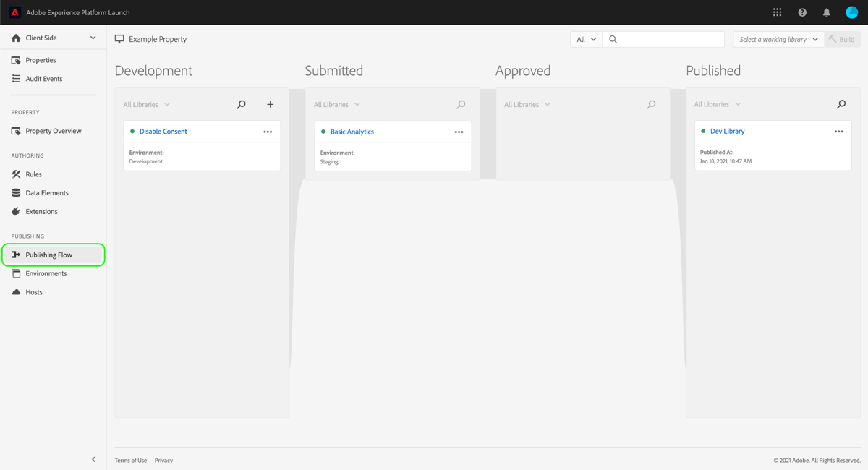This screenshot has height=470, width=868.
Task: Open notifications from the top bar
Action: click(826, 12)
